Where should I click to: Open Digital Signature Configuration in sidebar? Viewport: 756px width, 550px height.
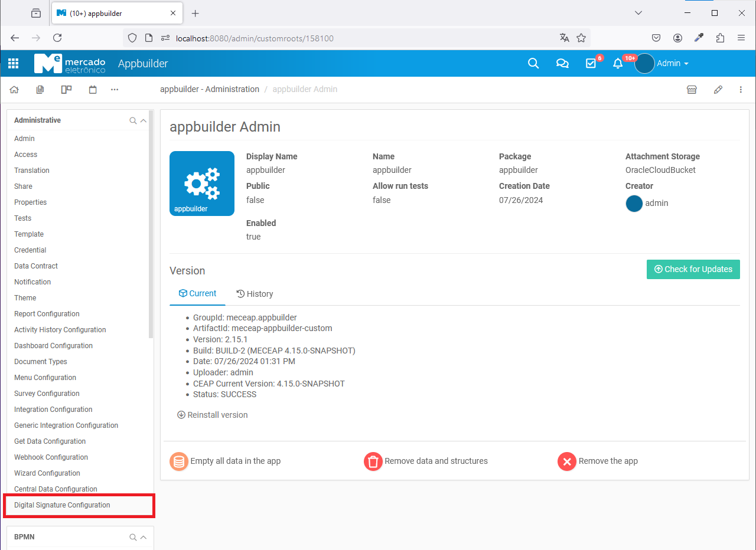[62, 505]
